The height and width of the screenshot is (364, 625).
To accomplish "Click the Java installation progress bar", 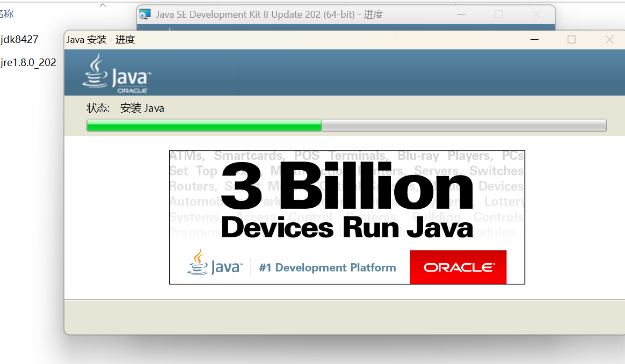I will tap(346, 125).
